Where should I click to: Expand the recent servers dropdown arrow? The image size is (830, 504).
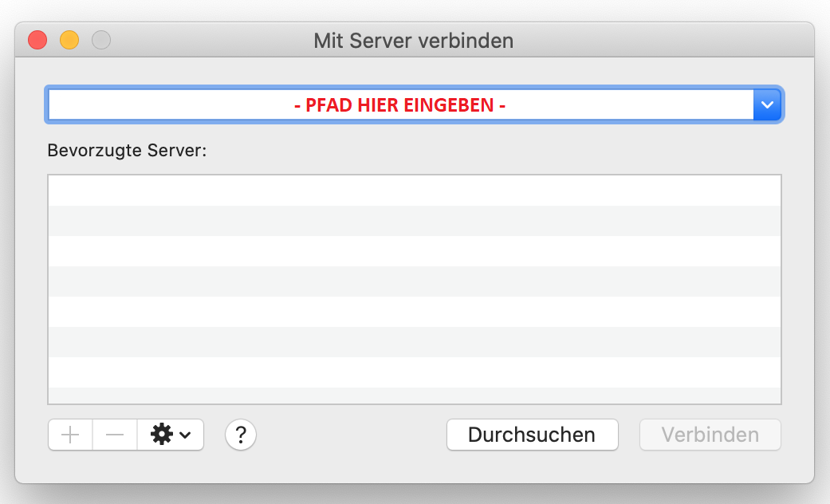coord(768,104)
